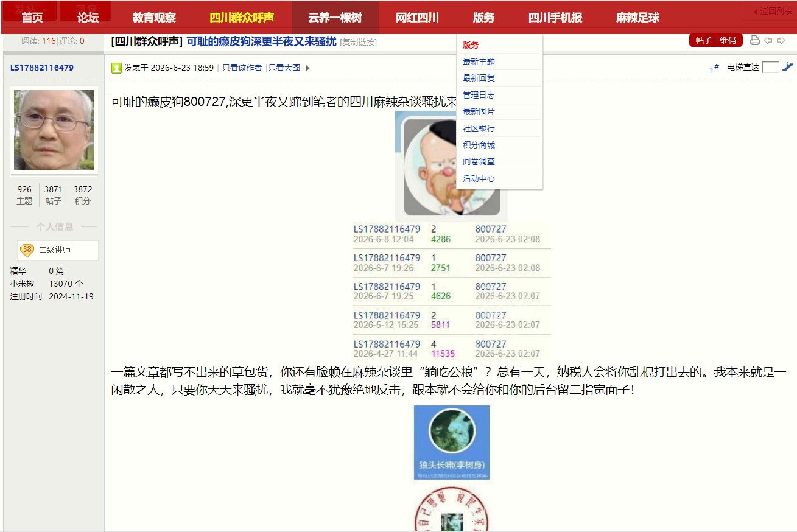Choose 最新主题 from the dropdown menu

479,61
